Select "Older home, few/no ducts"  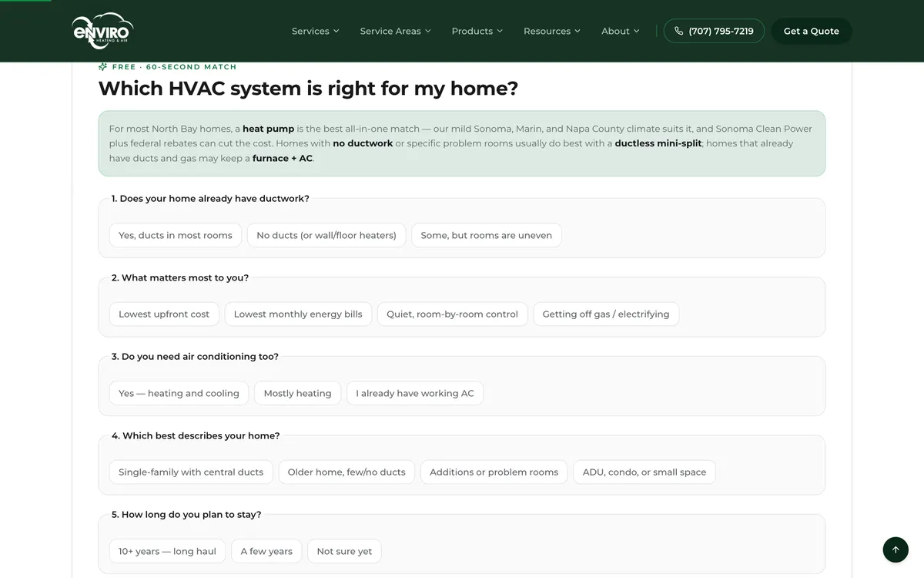[x=346, y=472]
